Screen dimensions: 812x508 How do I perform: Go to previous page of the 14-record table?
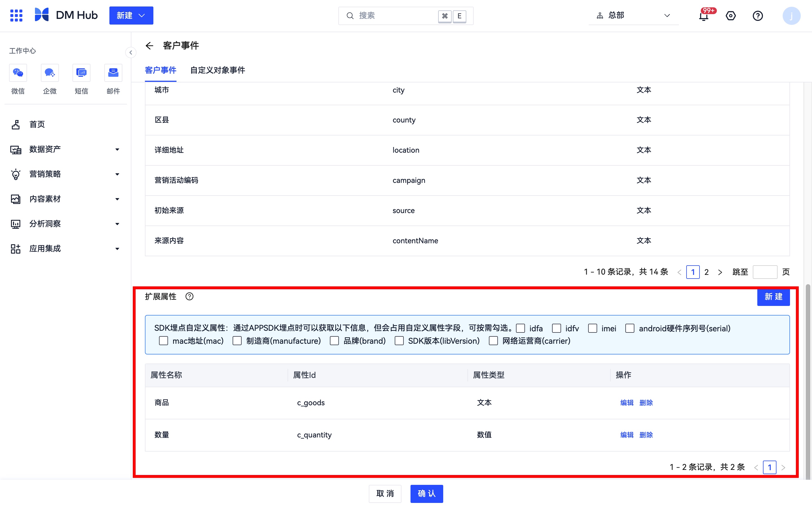679,272
